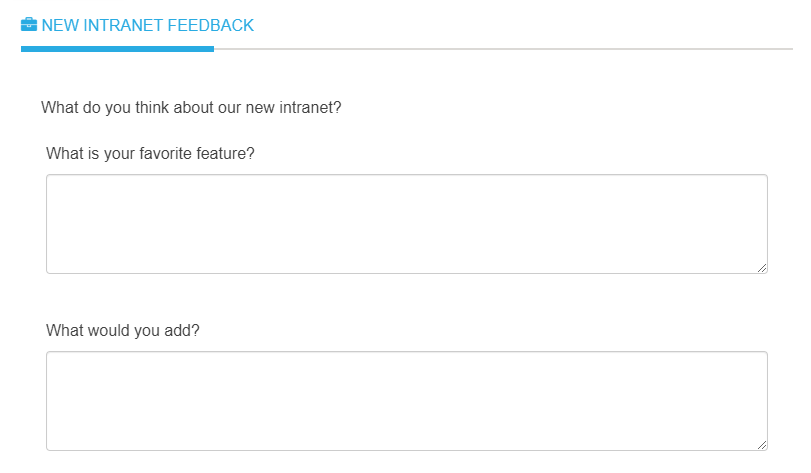811x473 pixels.
Task: Click the "What would you add?" label
Action: (x=123, y=330)
